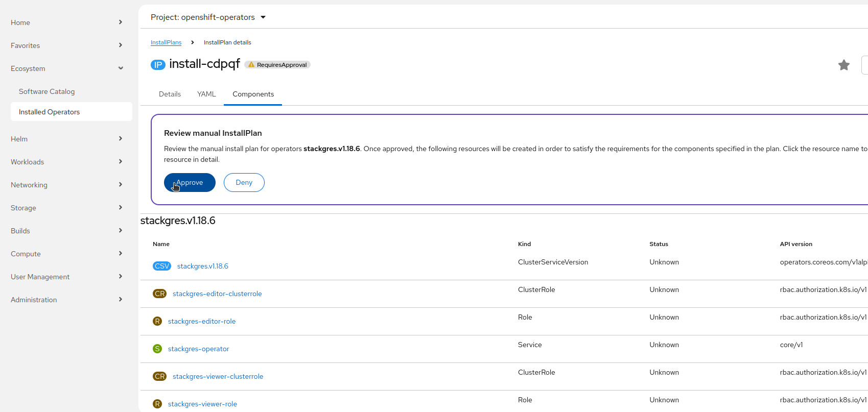Click the R badge beside stackgres-viewer-role

(157, 404)
